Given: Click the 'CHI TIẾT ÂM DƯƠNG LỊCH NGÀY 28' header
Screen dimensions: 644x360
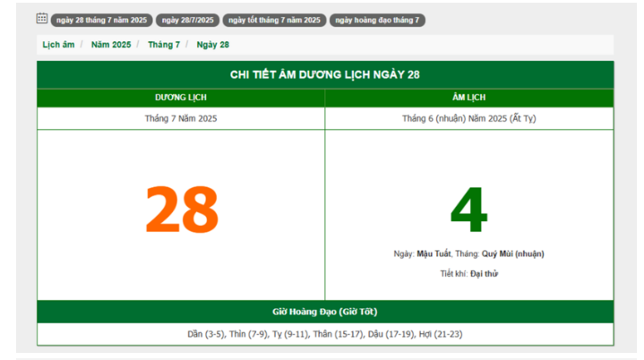Looking at the screenshot, I should point(324,74).
